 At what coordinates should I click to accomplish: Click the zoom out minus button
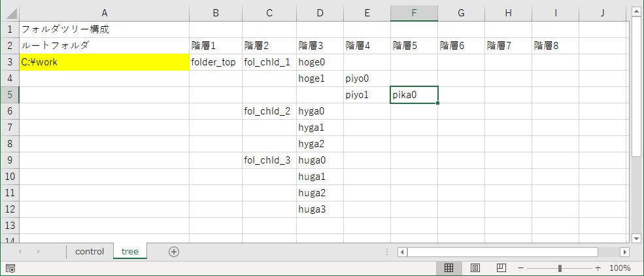(x=521, y=268)
